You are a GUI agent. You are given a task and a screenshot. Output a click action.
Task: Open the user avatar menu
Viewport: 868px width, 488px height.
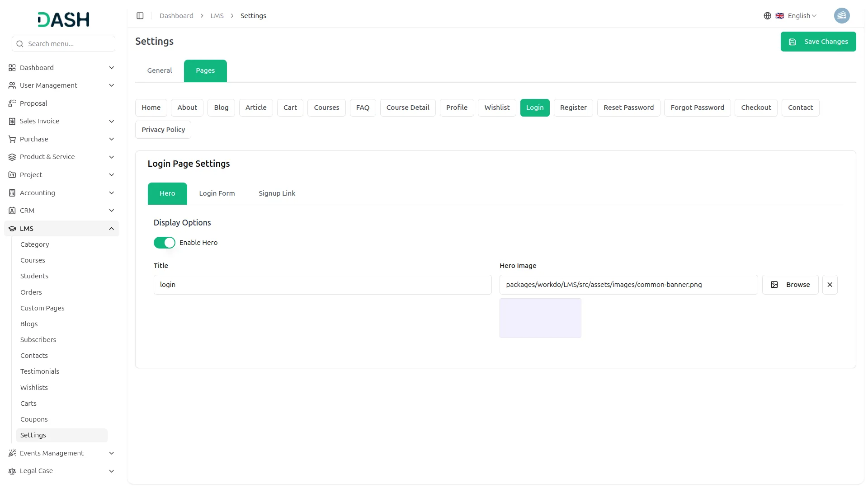[841, 16]
